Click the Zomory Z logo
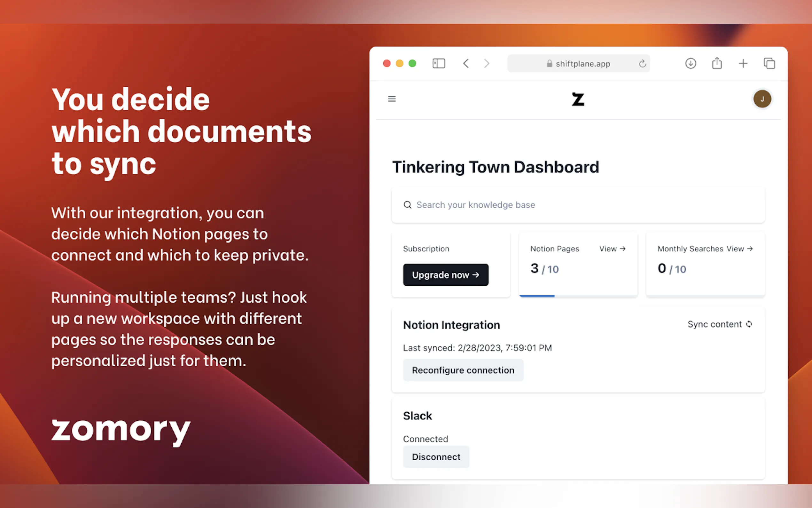Viewport: 812px width, 508px height. [578, 99]
